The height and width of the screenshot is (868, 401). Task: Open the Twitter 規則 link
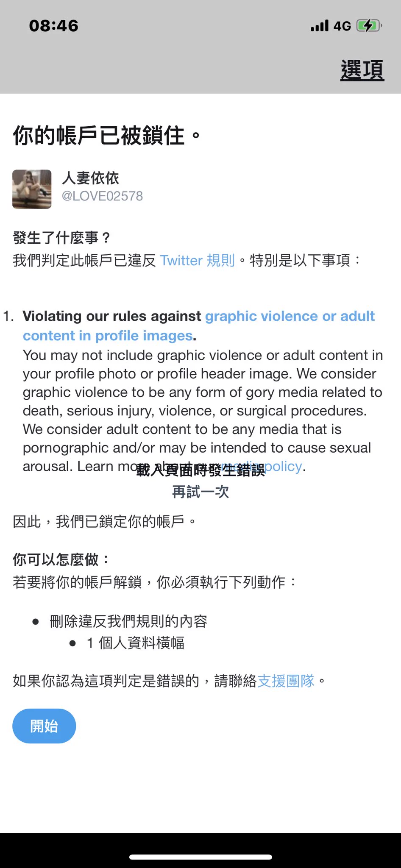pyautogui.click(x=197, y=260)
